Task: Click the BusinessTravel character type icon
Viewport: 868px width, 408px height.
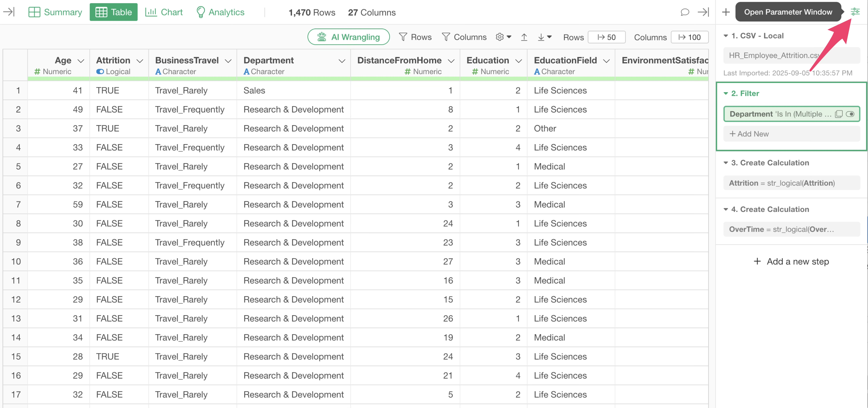Action: [x=158, y=72]
